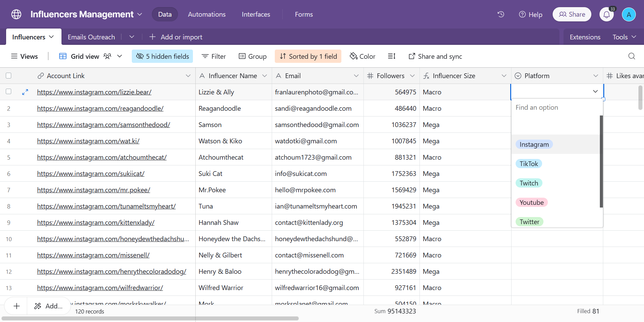644x322 pixels.
Task: Click the Share button
Action: (x=572, y=14)
